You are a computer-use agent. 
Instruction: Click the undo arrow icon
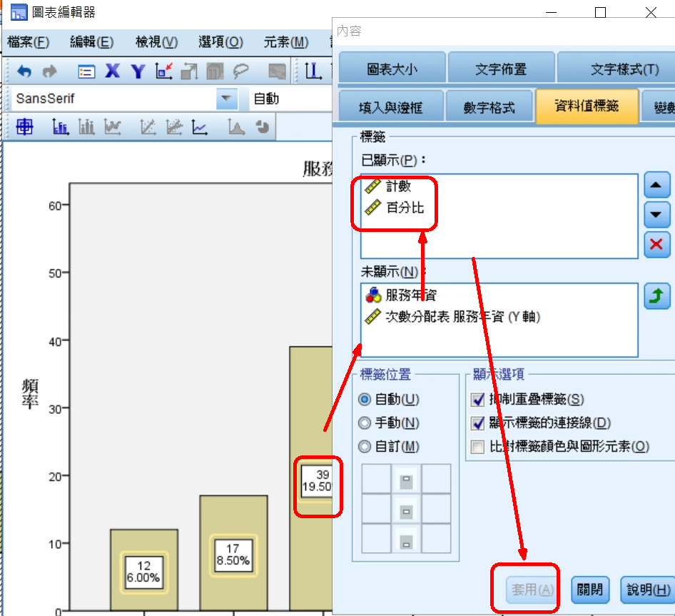[x=24, y=71]
